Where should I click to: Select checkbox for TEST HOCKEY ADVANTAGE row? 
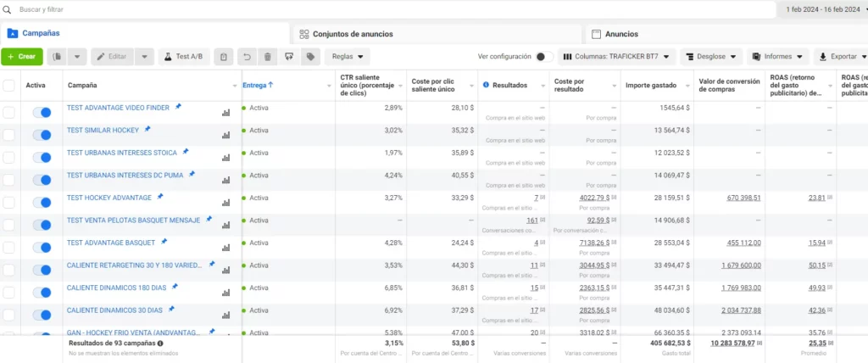[x=8, y=202]
